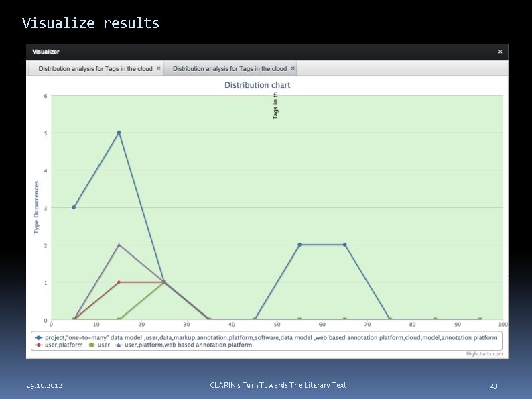
Task: Click the blue data point at value 5
Action: (x=119, y=133)
